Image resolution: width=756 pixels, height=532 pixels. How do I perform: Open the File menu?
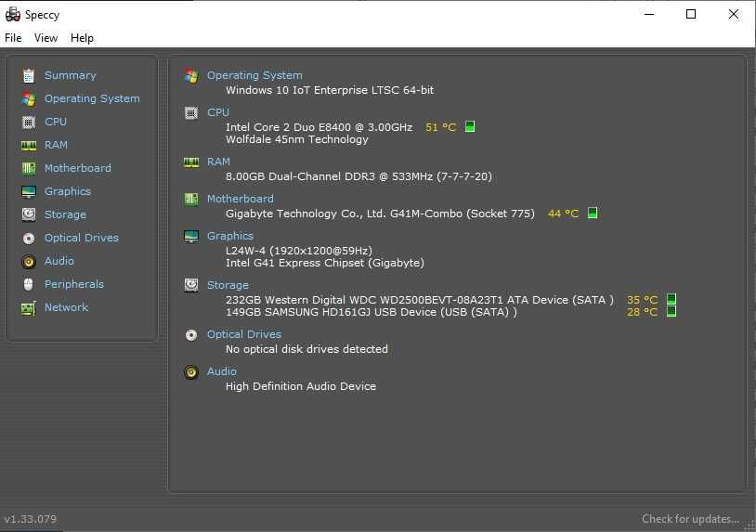13,37
